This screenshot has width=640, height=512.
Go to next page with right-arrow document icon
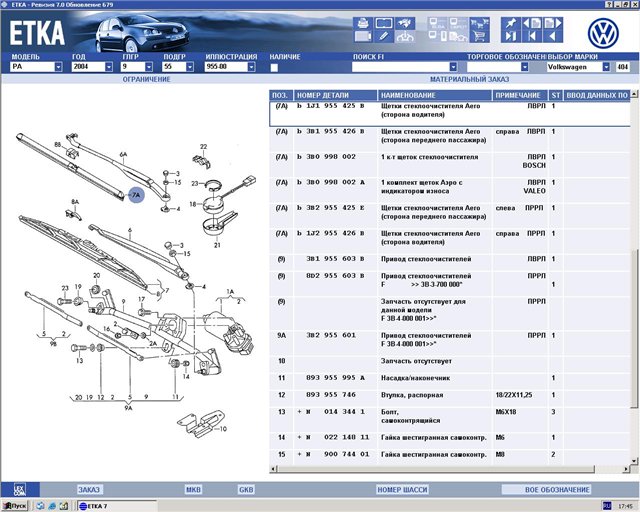point(553,23)
